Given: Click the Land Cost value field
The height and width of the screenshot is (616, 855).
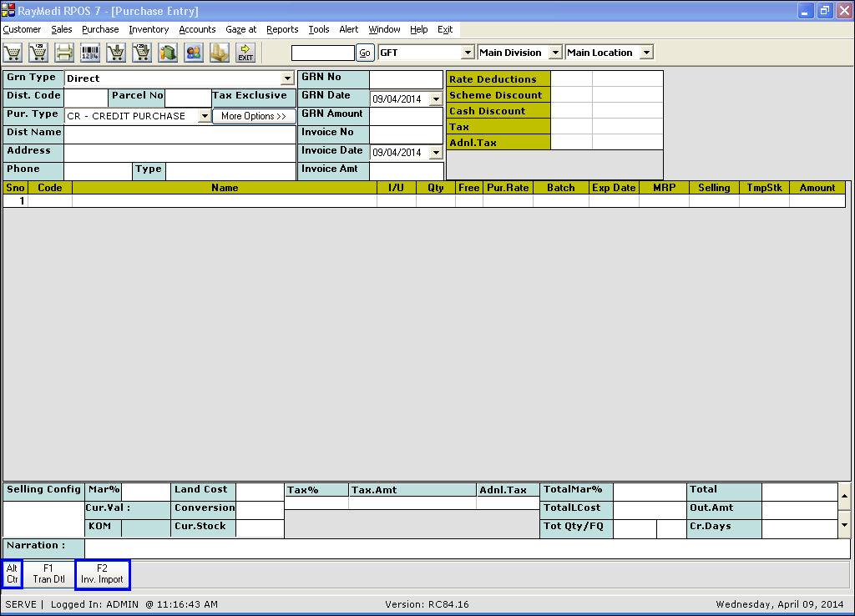Looking at the screenshot, I should point(260,492).
